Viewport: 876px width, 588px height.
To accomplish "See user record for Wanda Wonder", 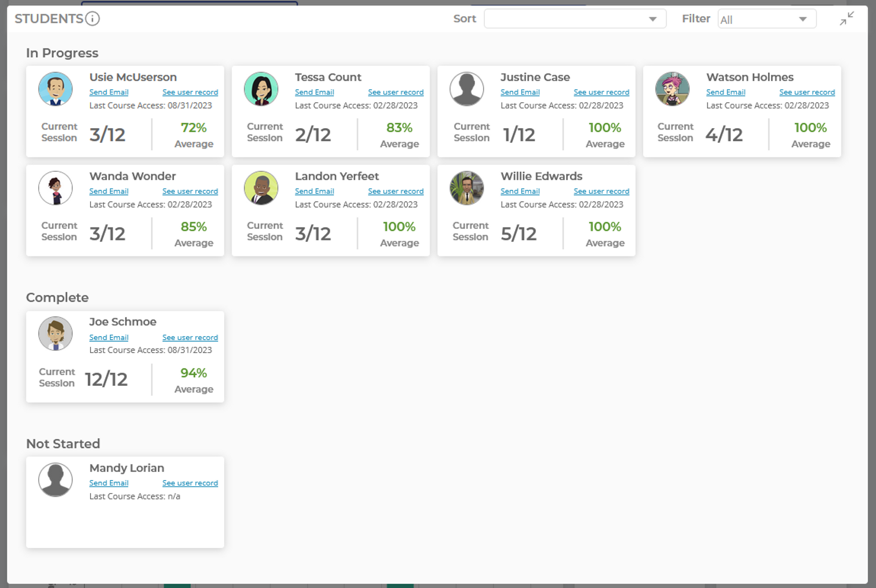I will (190, 191).
